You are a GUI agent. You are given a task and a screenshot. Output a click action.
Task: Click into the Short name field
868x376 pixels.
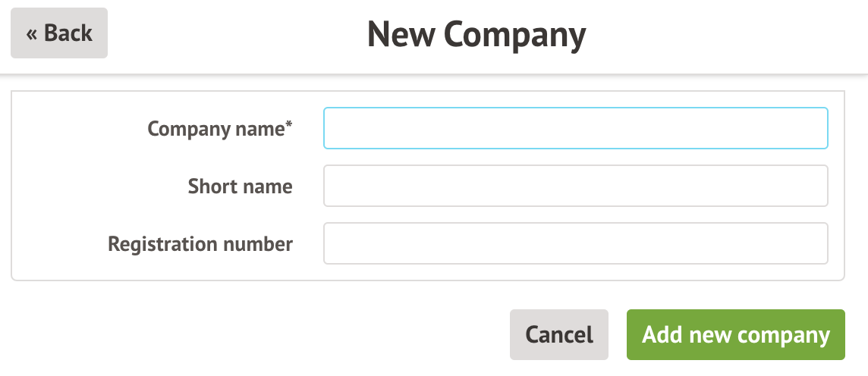575,186
